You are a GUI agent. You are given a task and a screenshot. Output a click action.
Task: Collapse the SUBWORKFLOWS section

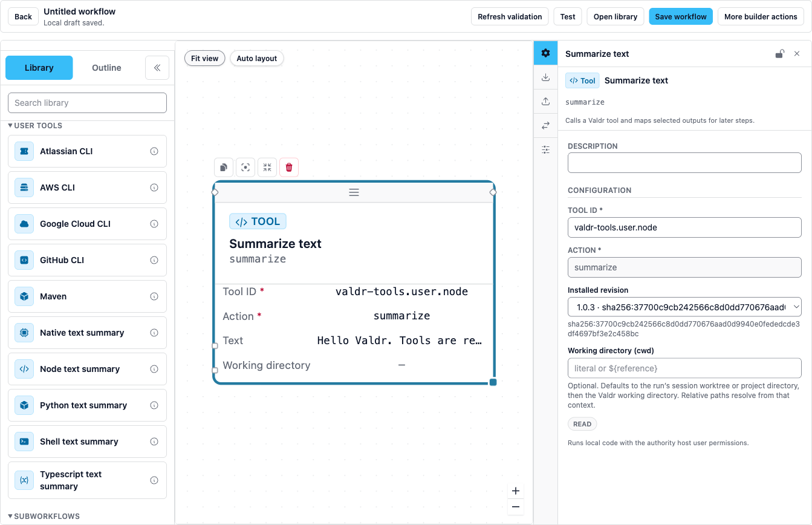pos(44,517)
